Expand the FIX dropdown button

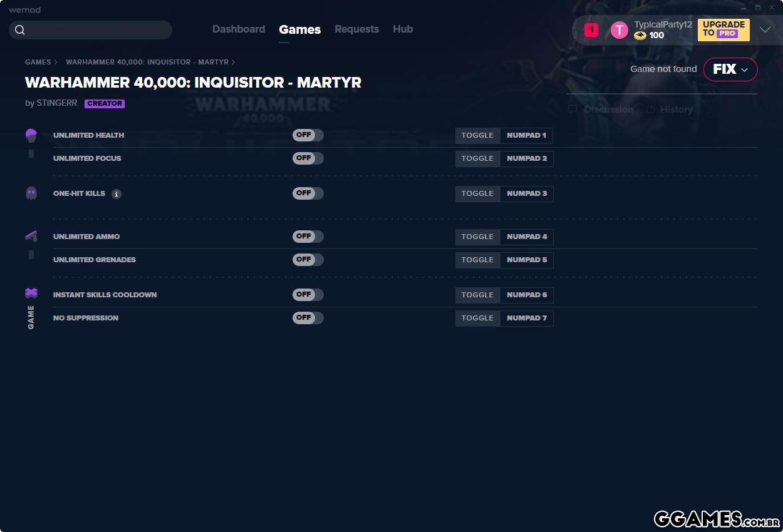click(x=730, y=69)
